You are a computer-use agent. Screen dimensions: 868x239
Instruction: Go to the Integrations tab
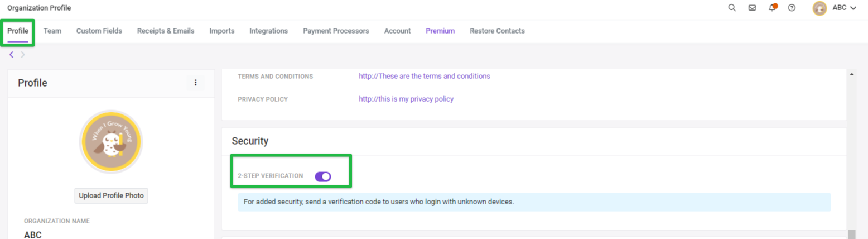click(x=269, y=31)
